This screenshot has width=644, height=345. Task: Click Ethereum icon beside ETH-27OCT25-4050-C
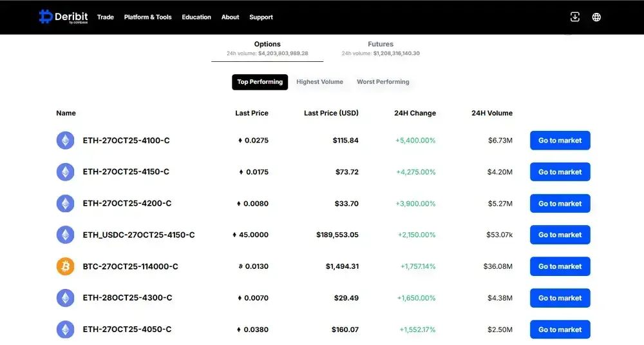click(66, 330)
